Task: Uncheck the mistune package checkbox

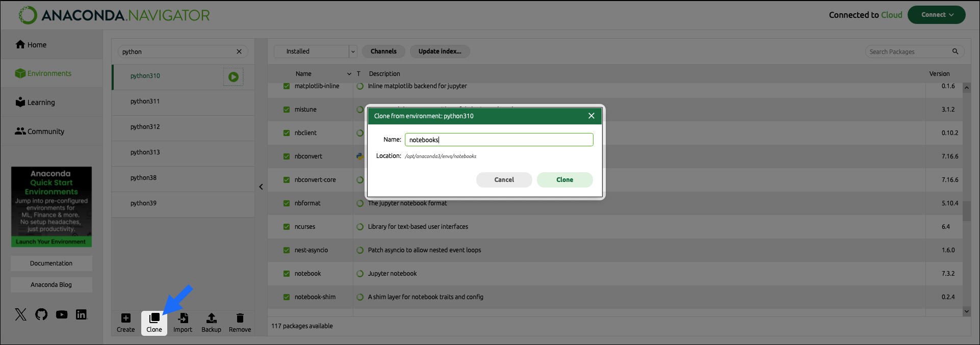Action: pos(287,110)
